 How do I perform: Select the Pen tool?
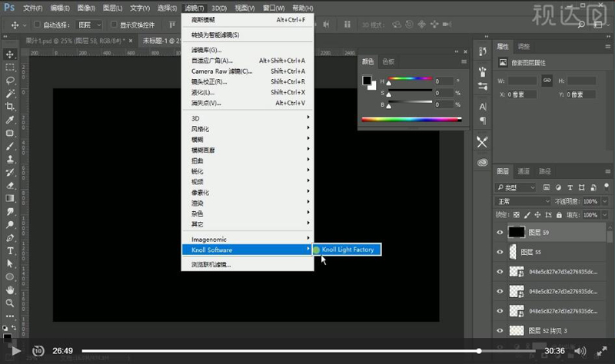coord(10,238)
